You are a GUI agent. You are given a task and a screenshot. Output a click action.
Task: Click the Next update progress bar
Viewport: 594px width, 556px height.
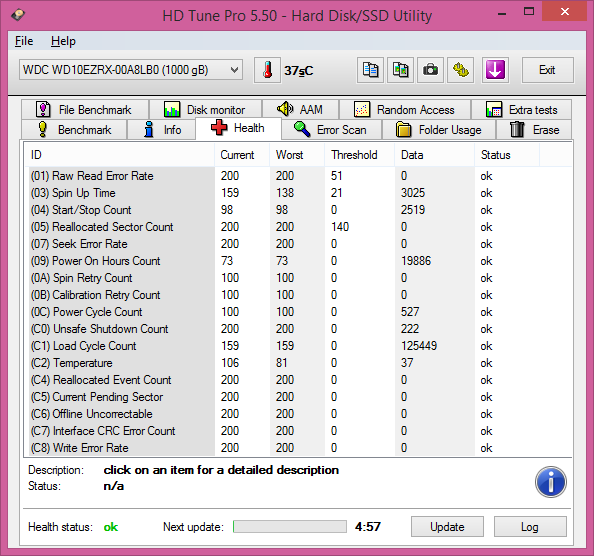point(290,526)
